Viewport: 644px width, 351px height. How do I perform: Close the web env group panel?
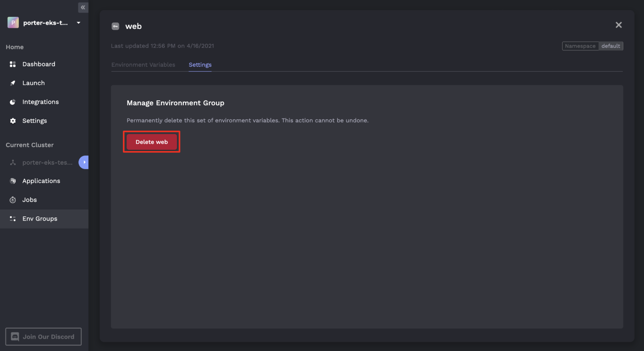(x=619, y=25)
